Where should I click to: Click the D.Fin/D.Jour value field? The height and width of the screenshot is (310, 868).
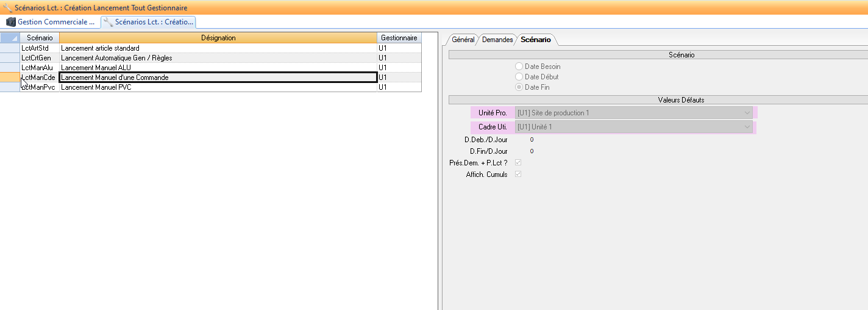532,151
